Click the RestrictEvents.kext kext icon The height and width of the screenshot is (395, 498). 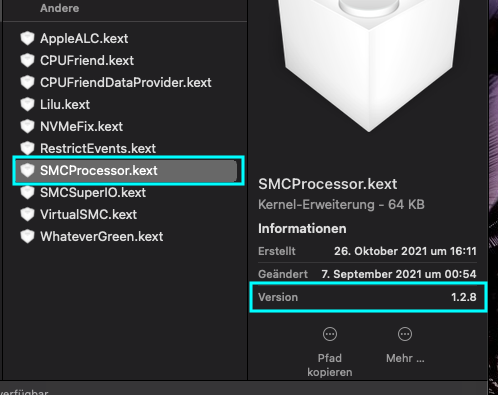point(27,148)
